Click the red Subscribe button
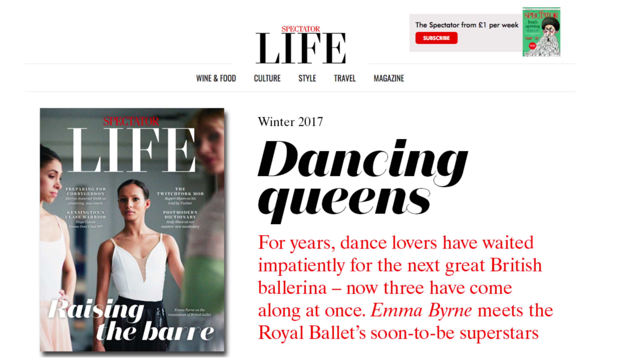Image resolution: width=624 pixels, height=364 pixels. click(x=436, y=38)
